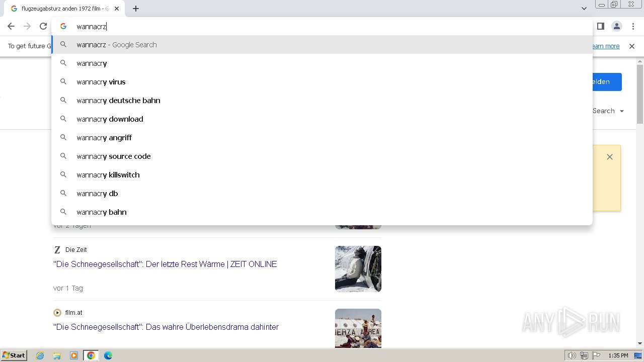644x362 pixels.
Task: Switch to Chrome in the taskbar
Action: pyautogui.click(x=91, y=355)
